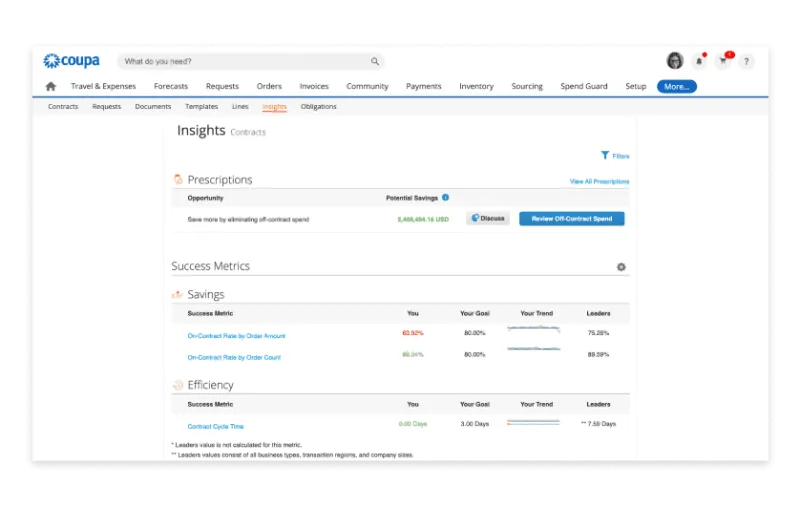Open View All Prescriptions link
The height and width of the screenshot is (507, 800).
(x=599, y=181)
